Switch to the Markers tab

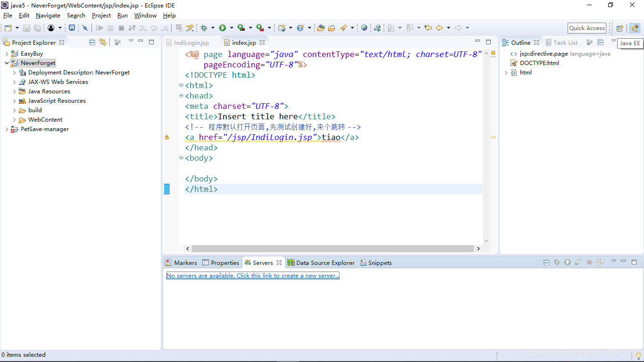click(x=182, y=263)
